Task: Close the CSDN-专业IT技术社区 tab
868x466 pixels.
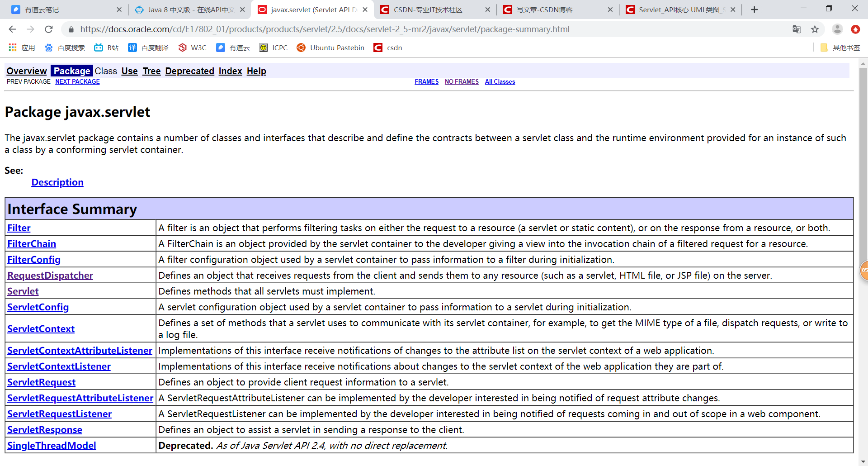Action: point(487,10)
